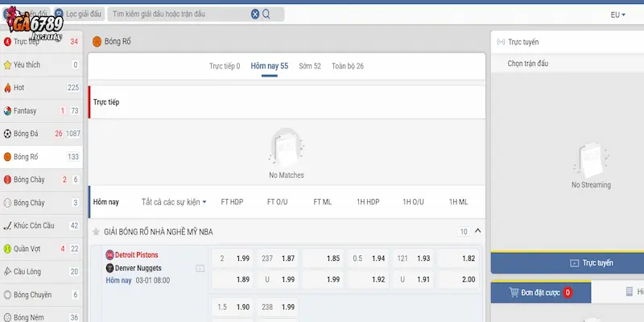Click the GA6789 logo
The height and width of the screenshot is (322, 644).
pyautogui.click(x=35, y=23)
